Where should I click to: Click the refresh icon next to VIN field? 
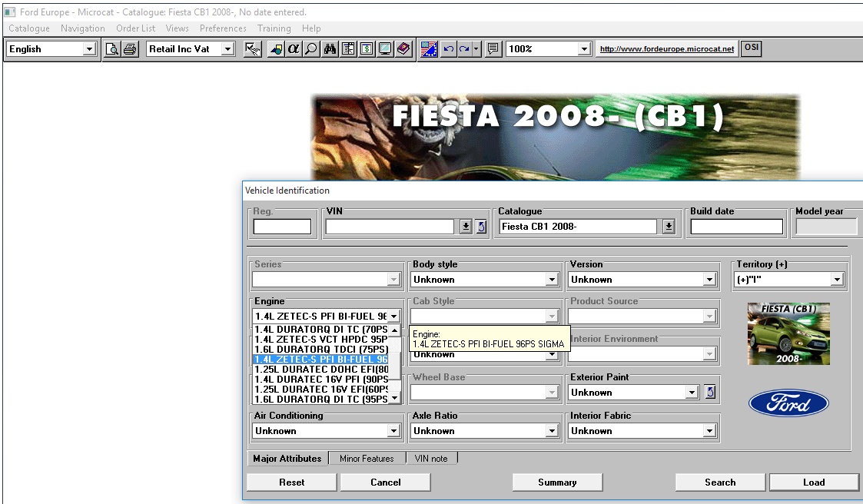[x=482, y=227]
